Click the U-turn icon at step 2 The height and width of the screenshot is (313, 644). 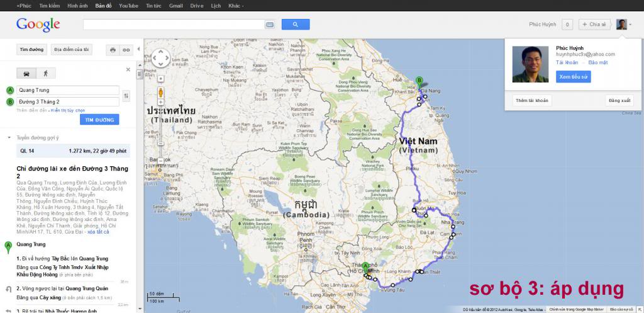coord(8,289)
